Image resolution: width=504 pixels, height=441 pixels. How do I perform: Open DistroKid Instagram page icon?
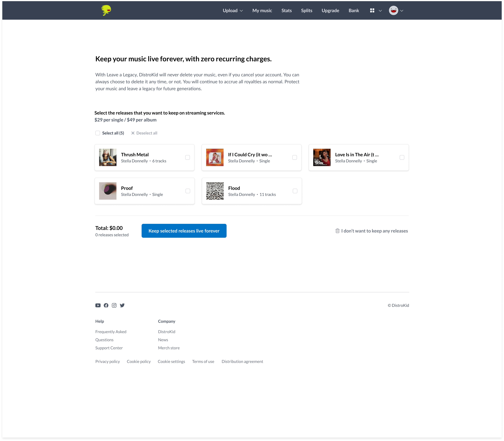click(x=114, y=305)
